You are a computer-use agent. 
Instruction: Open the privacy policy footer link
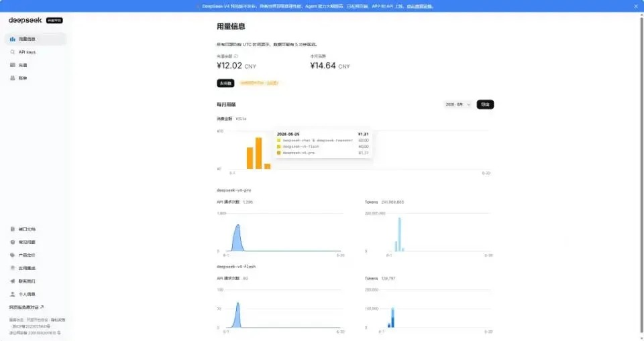click(58, 320)
